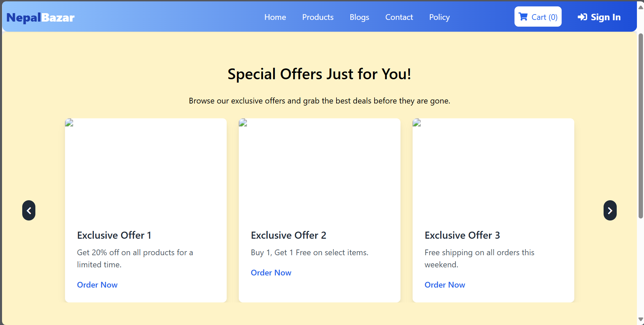Viewport: 644px width, 325px height.
Task: Click broken image icon on Offer 2
Action: (243, 123)
